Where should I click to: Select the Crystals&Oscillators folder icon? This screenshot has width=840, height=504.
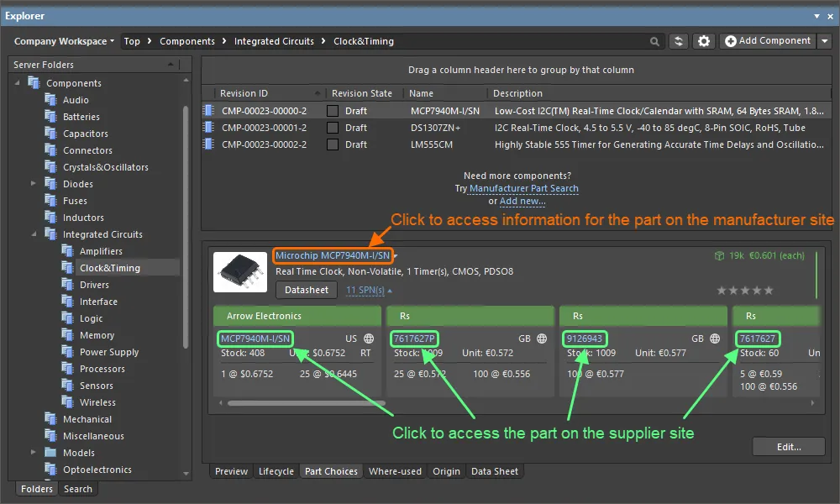point(51,166)
